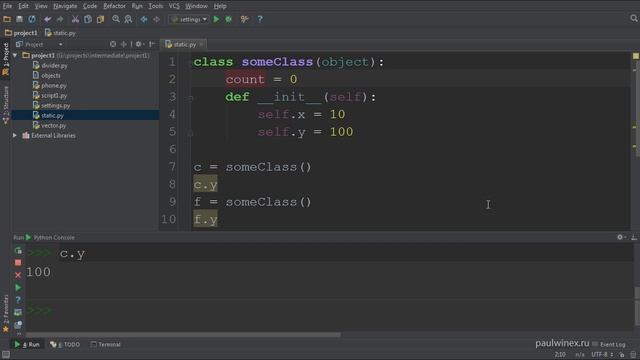This screenshot has width=640, height=360.
Task: Select static.py in the project tree
Action: coord(85,116)
